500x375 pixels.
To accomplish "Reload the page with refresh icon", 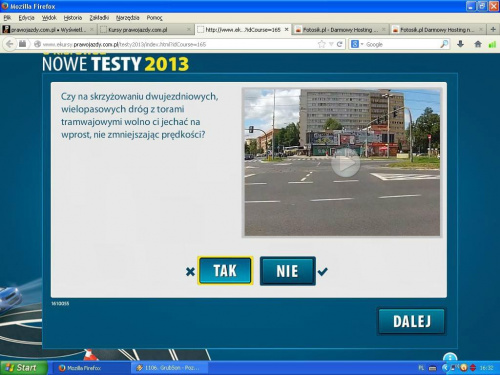I will 340,44.
